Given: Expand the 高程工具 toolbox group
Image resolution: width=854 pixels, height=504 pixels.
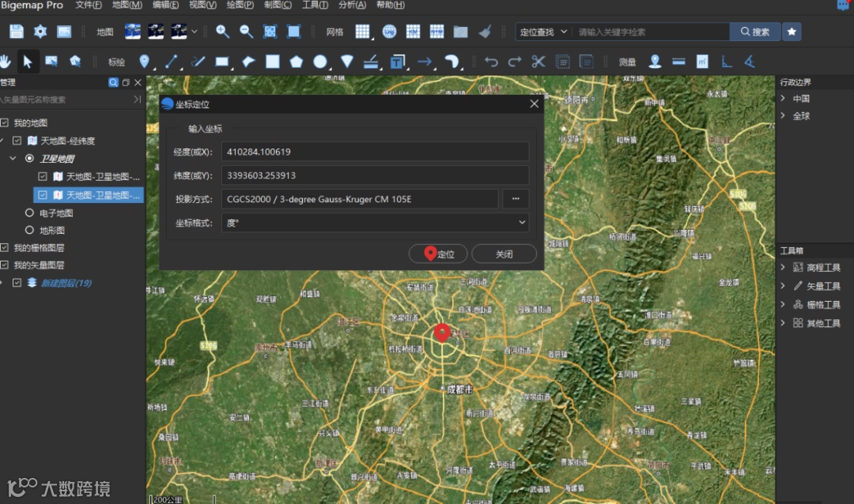Looking at the screenshot, I should [x=783, y=268].
